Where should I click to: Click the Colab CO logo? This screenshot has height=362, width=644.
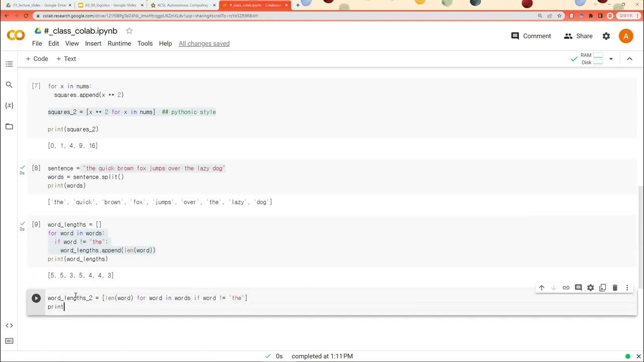(x=16, y=36)
